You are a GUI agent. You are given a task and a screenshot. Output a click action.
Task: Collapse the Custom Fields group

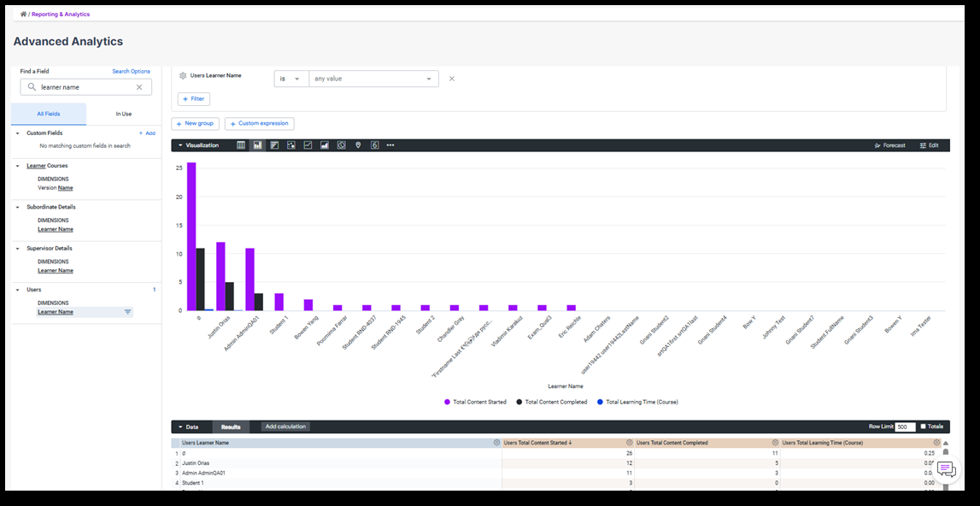pyautogui.click(x=17, y=133)
